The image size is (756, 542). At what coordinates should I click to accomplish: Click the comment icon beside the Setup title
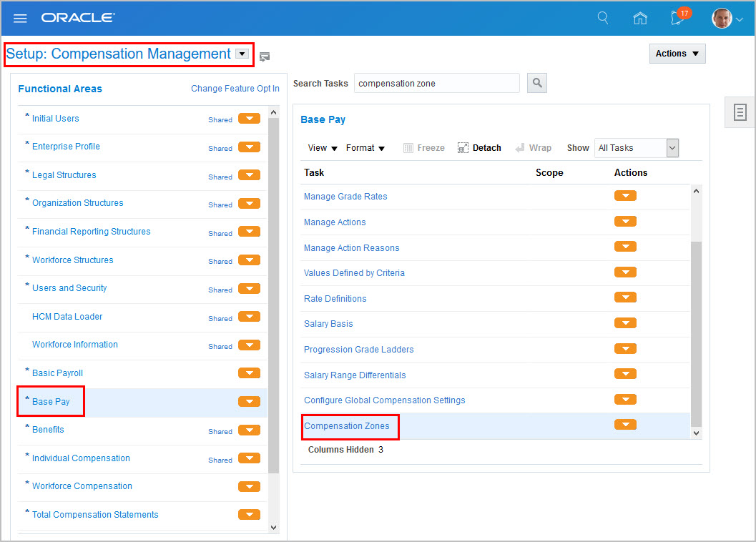pyautogui.click(x=264, y=57)
